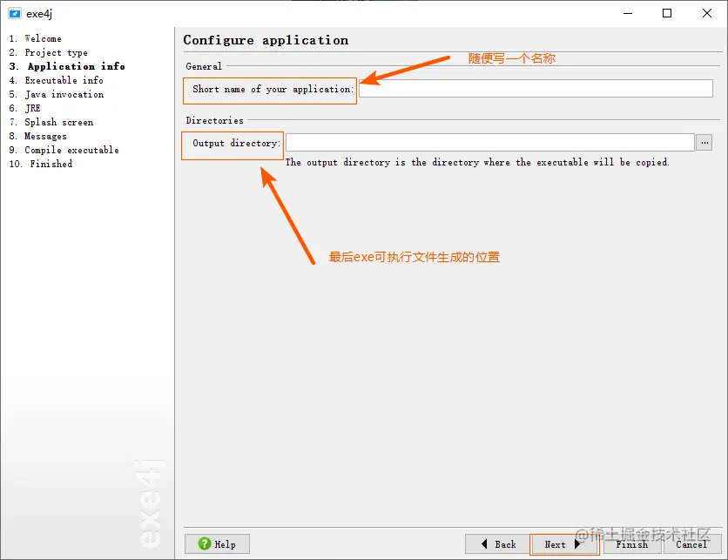Screen dimensions: 728x560
Task: Click the Next button
Action: coord(563,543)
